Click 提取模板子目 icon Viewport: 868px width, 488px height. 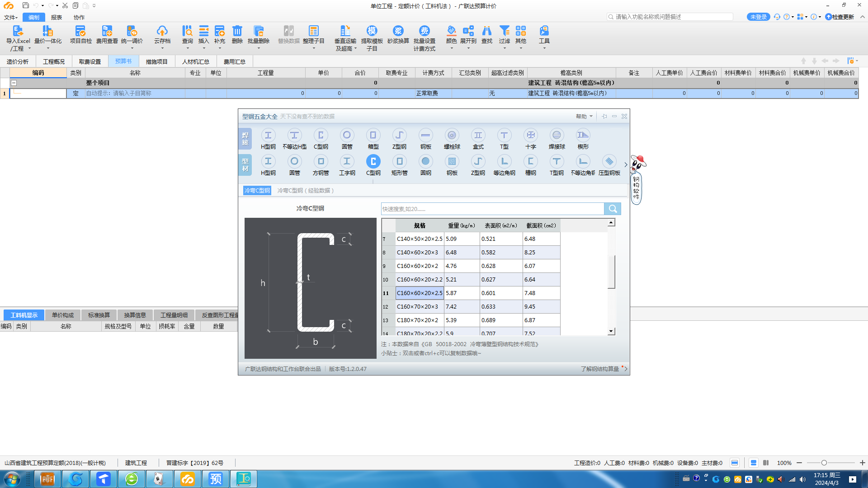(x=372, y=31)
